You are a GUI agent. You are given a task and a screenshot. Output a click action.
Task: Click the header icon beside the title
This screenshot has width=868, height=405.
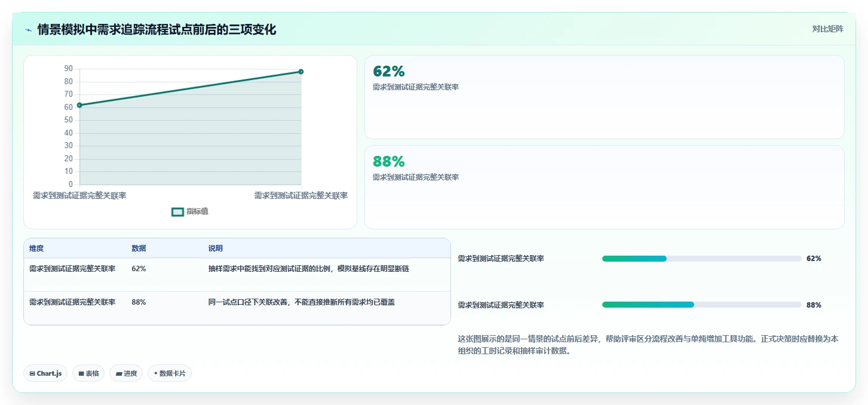coord(28,30)
